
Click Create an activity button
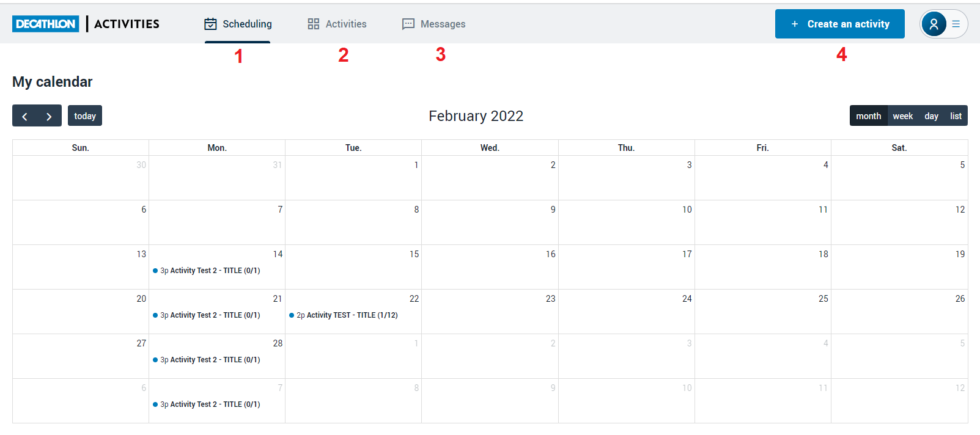[x=839, y=24]
